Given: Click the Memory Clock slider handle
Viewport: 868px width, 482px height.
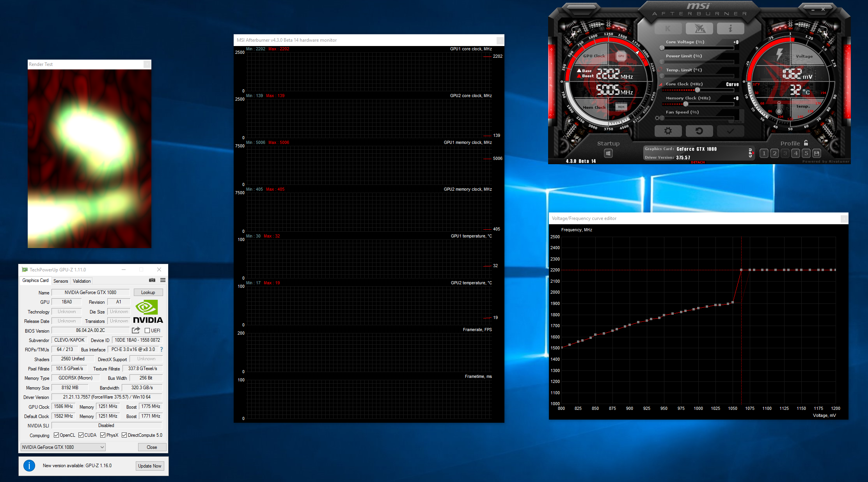Looking at the screenshot, I should [x=685, y=104].
